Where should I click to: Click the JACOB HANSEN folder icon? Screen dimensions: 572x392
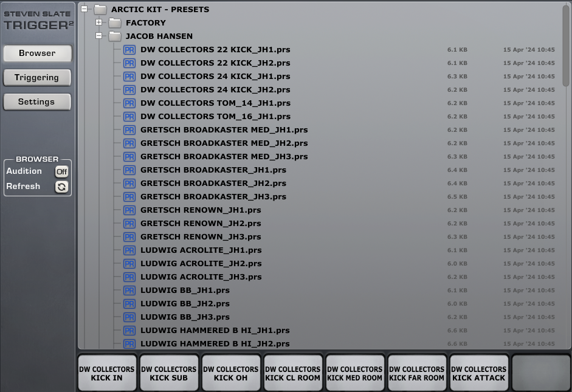point(115,36)
